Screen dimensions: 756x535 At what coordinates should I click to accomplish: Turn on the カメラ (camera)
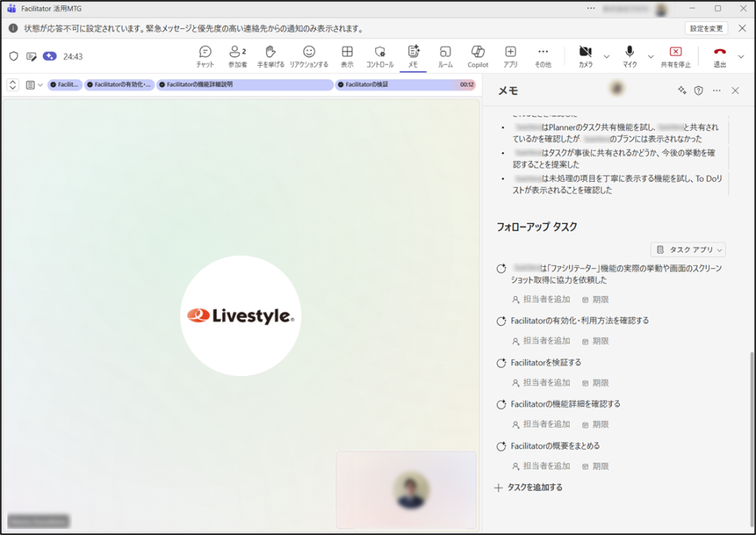[585, 56]
